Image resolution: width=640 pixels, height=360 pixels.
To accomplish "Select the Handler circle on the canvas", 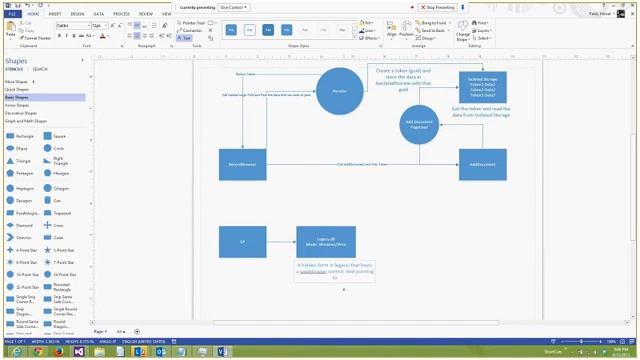I will (340, 91).
